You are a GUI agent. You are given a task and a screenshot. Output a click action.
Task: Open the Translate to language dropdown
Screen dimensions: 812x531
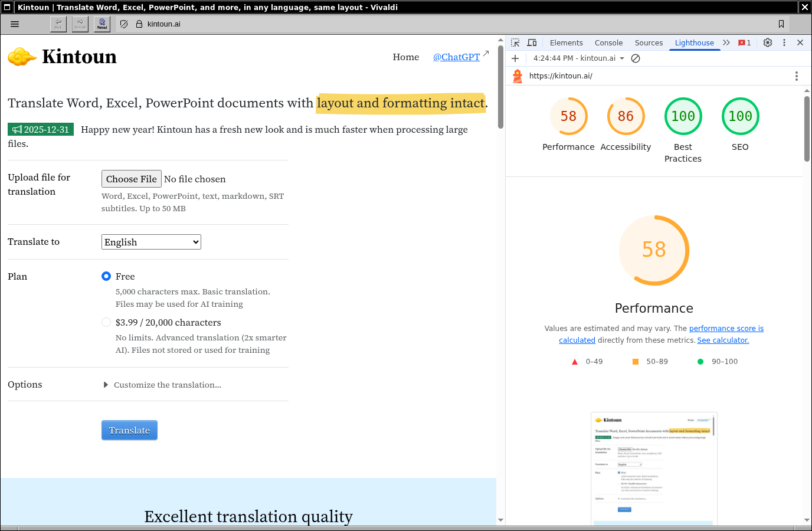(151, 242)
